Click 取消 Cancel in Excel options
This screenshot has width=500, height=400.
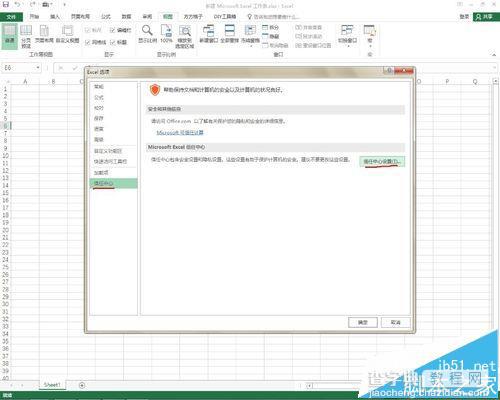point(395,322)
